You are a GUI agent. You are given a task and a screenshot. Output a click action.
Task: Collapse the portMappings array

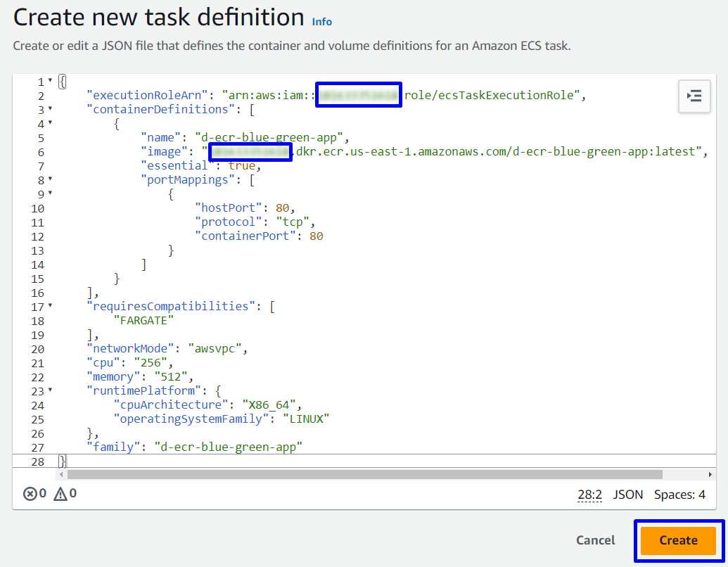coord(50,180)
